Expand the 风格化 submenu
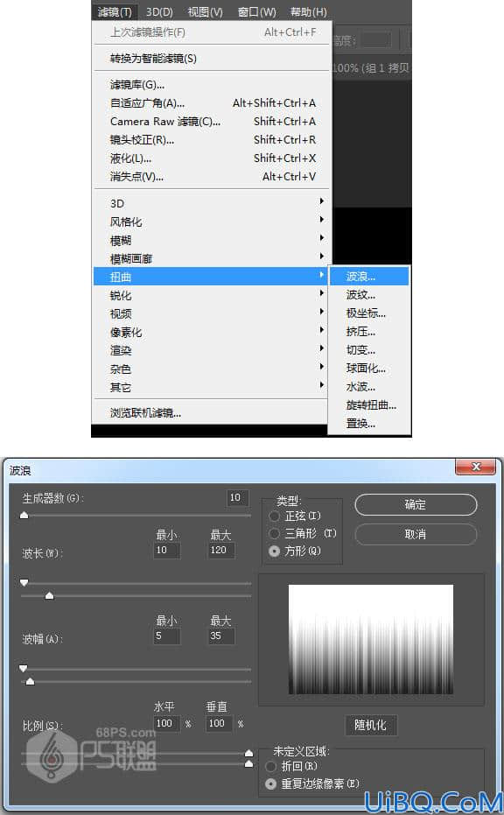 click(x=212, y=221)
